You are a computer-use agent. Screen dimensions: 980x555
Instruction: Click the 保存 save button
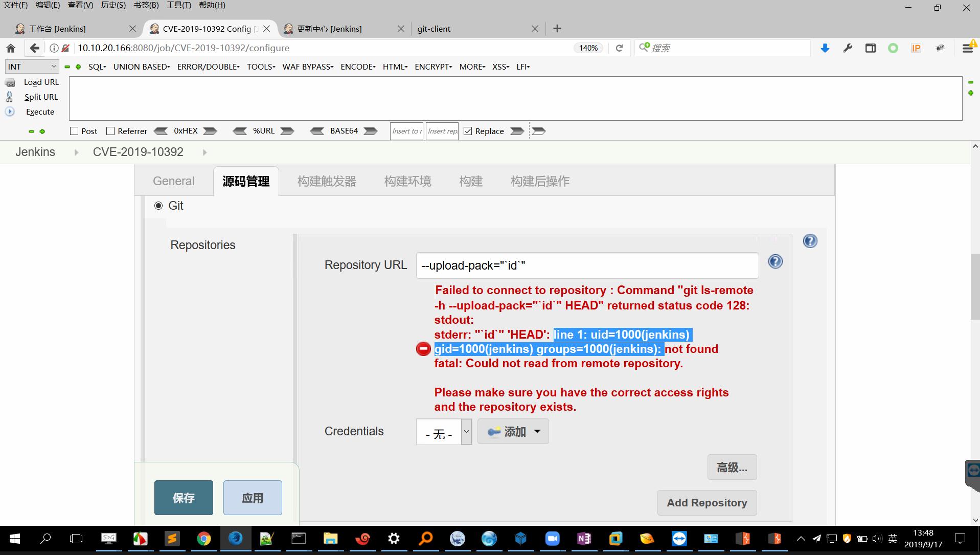184,498
